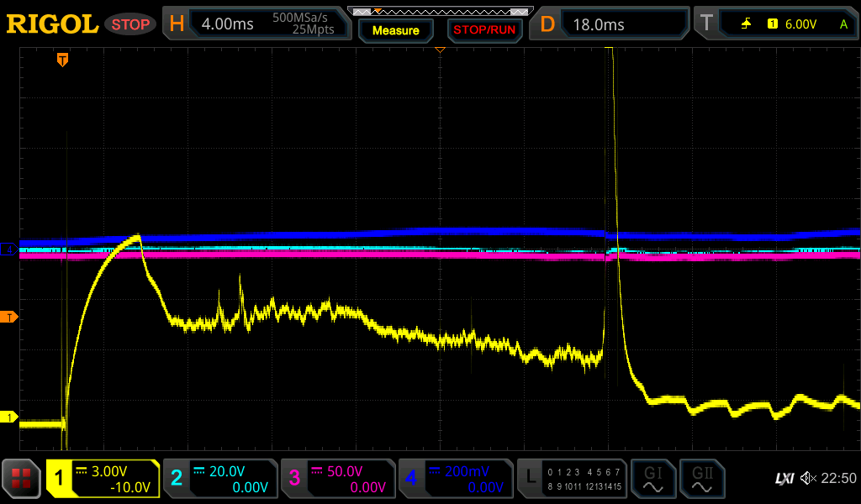This screenshot has height=504, width=861.
Task: Toggle channel 3 with 50.0V scale
Action: (x=338, y=479)
